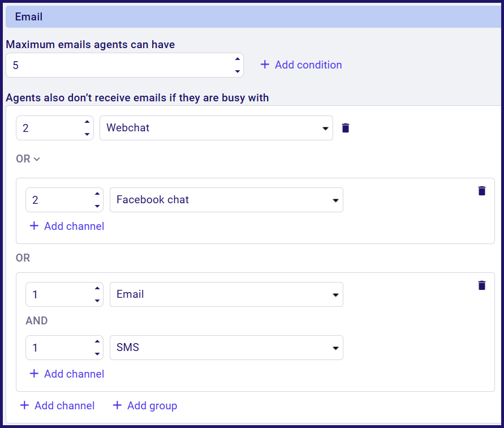The height and width of the screenshot is (428, 504).
Task: Open the Webchat channel dropdown
Action: point(325,129)
